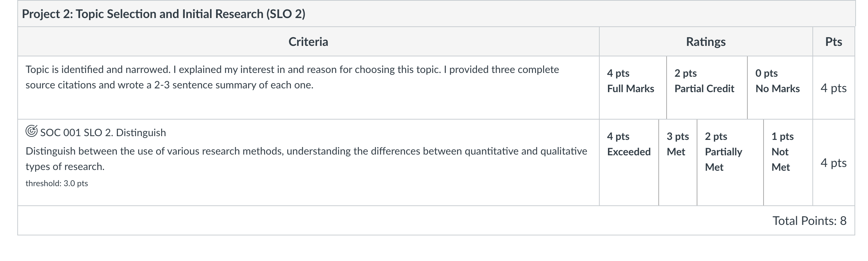Click the 4 pts score for the topic criterion
This screenshot has height=261, width=868.
(x=833, y=88)
